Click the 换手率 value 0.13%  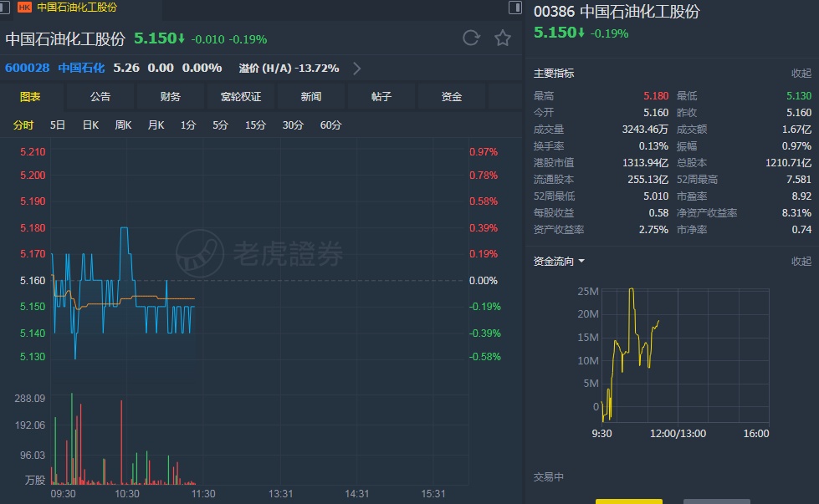653,146
